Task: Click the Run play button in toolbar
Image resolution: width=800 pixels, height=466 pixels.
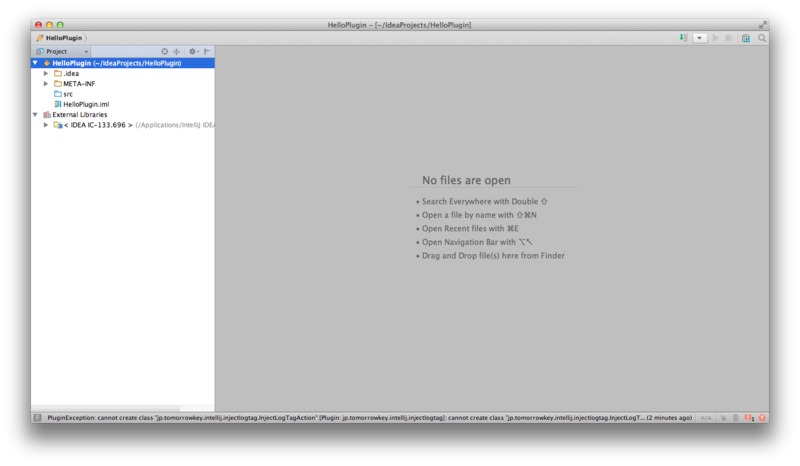Action: click(x=715, y=38)
